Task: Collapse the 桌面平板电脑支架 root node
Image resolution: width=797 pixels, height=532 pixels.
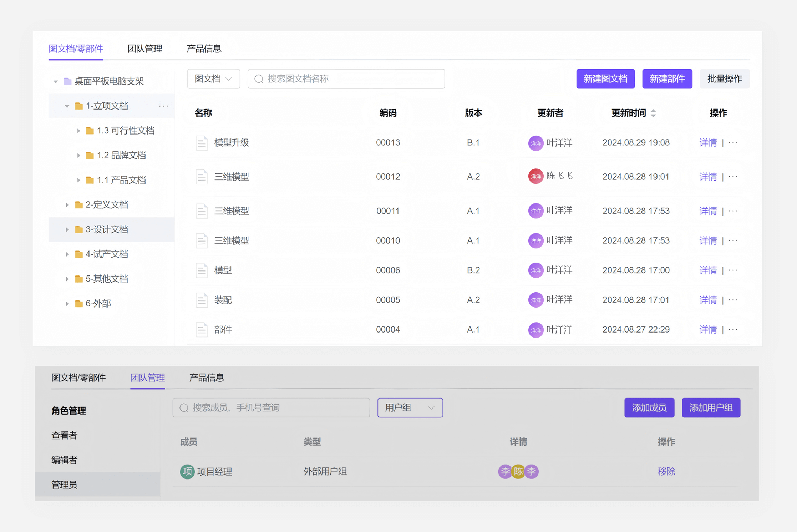Action: [55, 81]
